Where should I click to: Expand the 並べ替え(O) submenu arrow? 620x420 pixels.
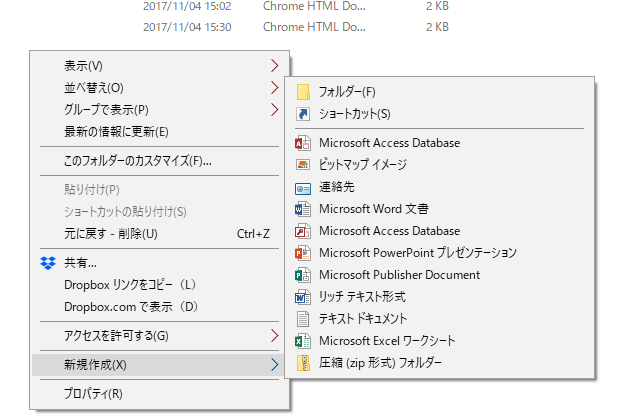(275, 87)
